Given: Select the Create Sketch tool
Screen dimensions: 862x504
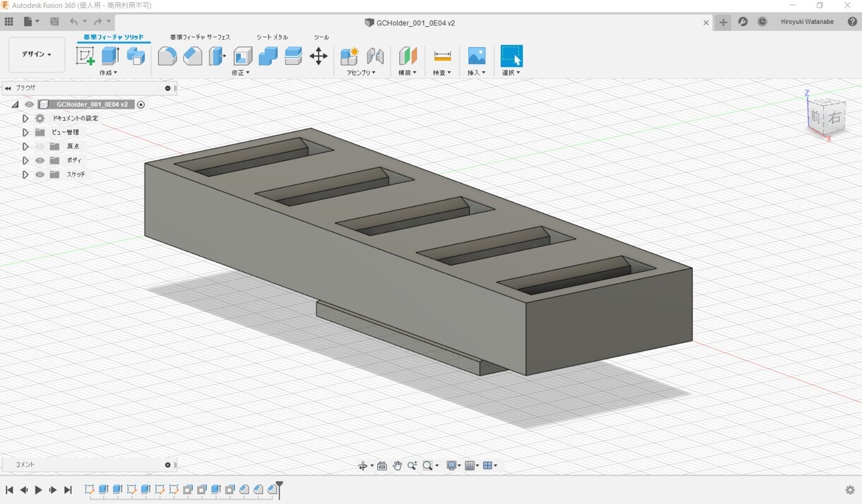Looking at the screenshot, I should pos(85,56).
